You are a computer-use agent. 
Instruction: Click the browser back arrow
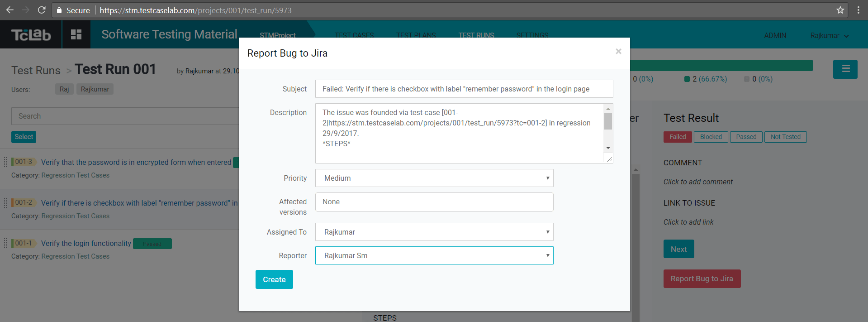(9, 10)
